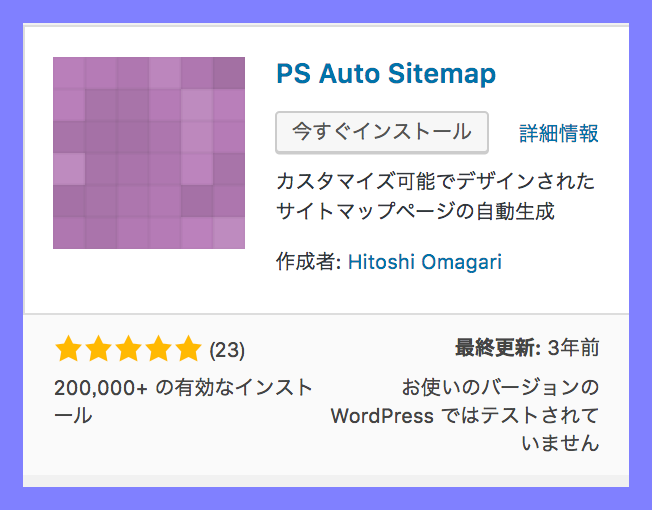
Task: Click the plugin description text カスタマイズ可能
Action: coord(345,181)
